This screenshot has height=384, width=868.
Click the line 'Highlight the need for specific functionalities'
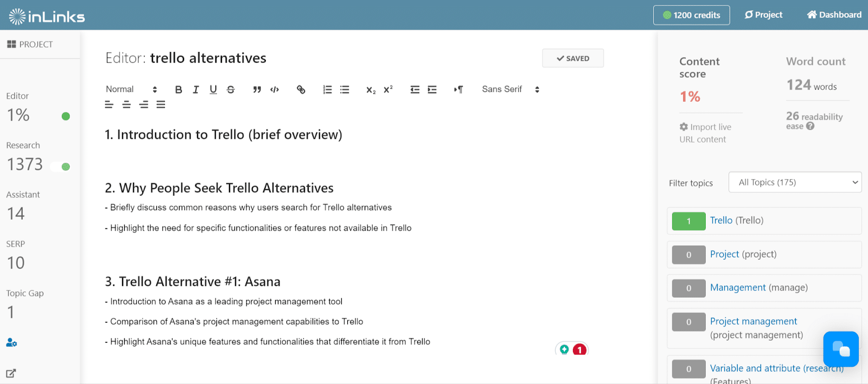tap(258, 228)
